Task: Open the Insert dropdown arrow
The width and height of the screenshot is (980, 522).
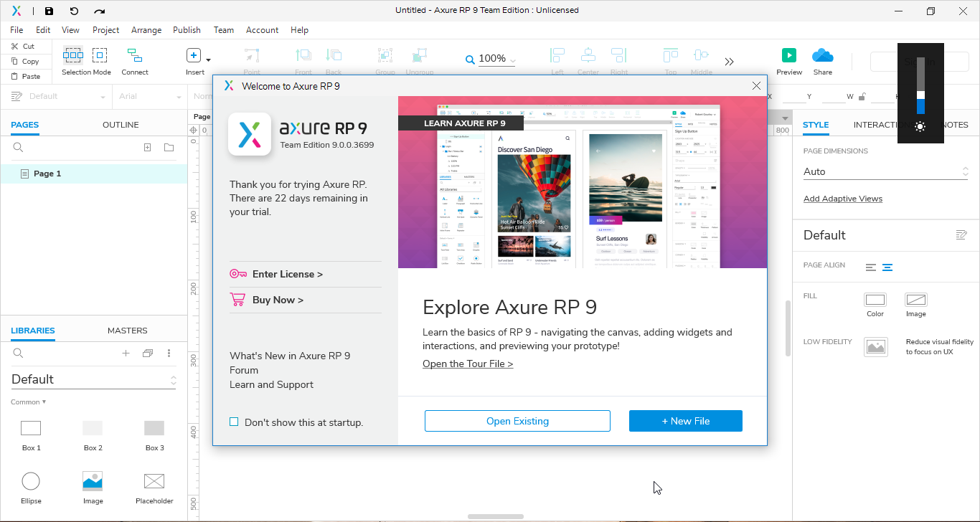Action: [x=208, y=60]
